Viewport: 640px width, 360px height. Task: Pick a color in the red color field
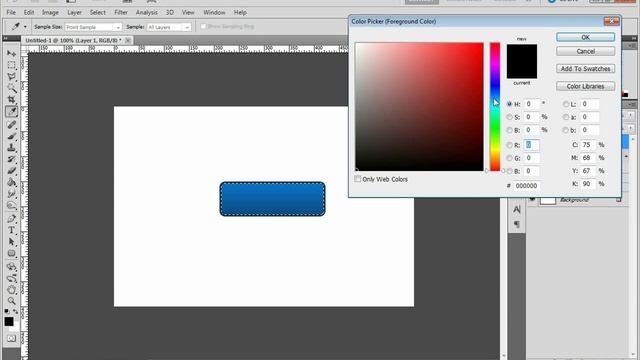click(419, 107)
